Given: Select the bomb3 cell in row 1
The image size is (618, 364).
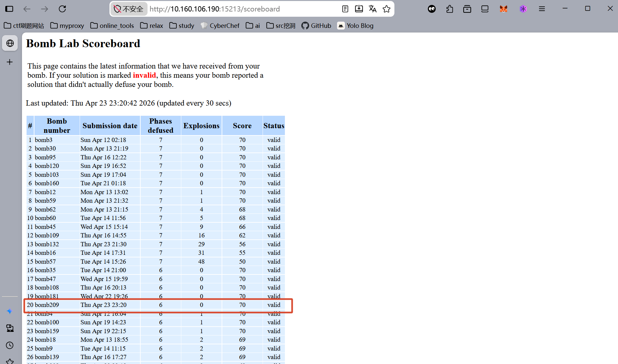Looking at the screenshot, I should pos(57,140).
